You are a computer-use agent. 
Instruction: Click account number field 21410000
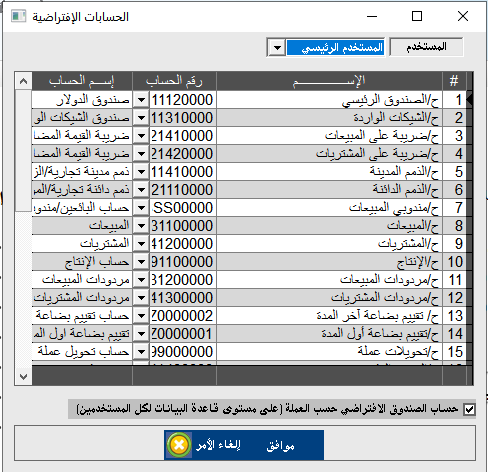183,136
